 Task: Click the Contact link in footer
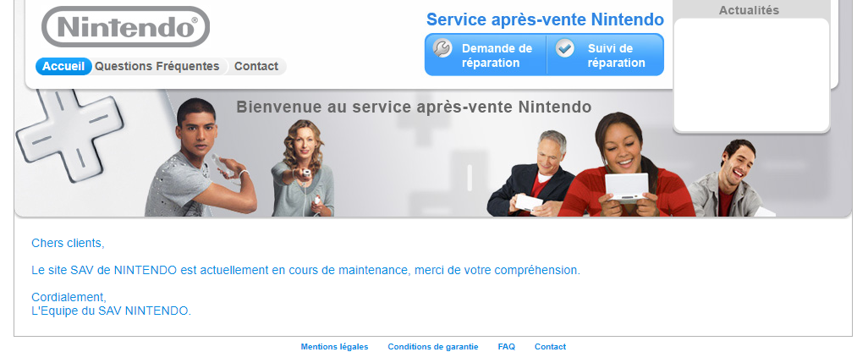click(550, 347)
